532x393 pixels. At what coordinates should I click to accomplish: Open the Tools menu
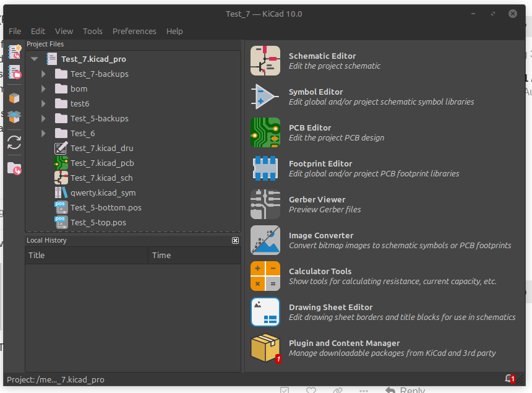coord(93,31)
